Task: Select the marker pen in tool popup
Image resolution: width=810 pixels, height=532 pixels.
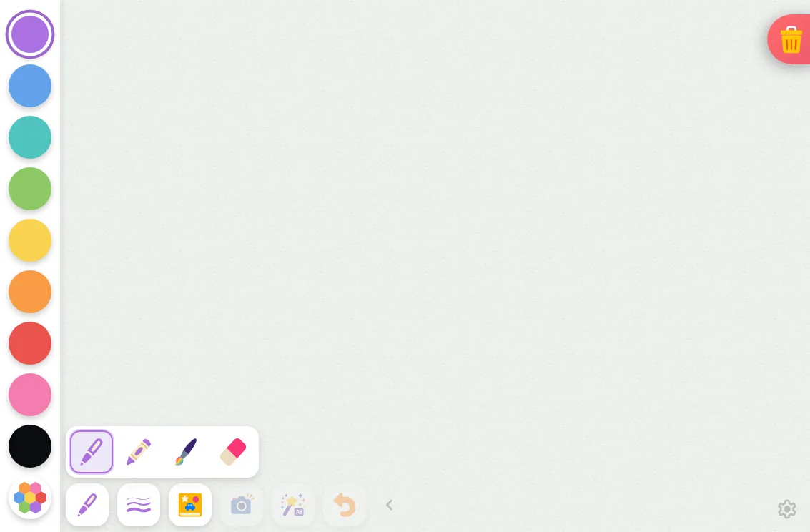Action: coord(92,452)
